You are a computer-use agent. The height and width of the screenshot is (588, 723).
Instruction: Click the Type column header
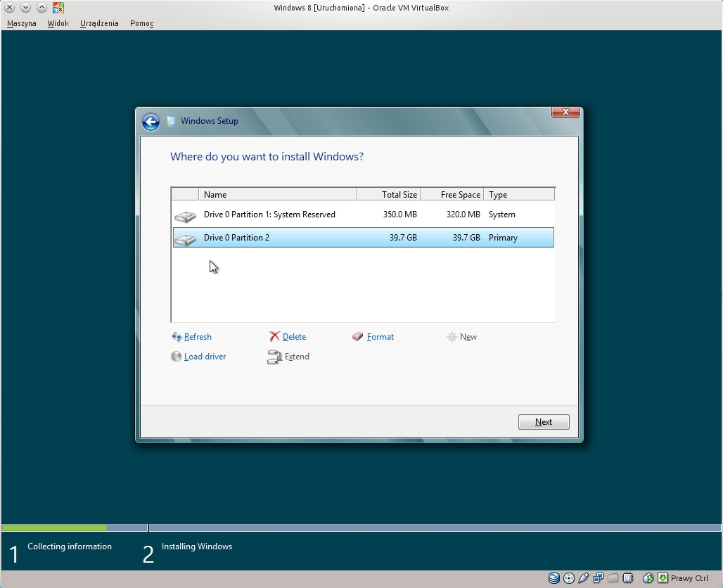point(519,194)
